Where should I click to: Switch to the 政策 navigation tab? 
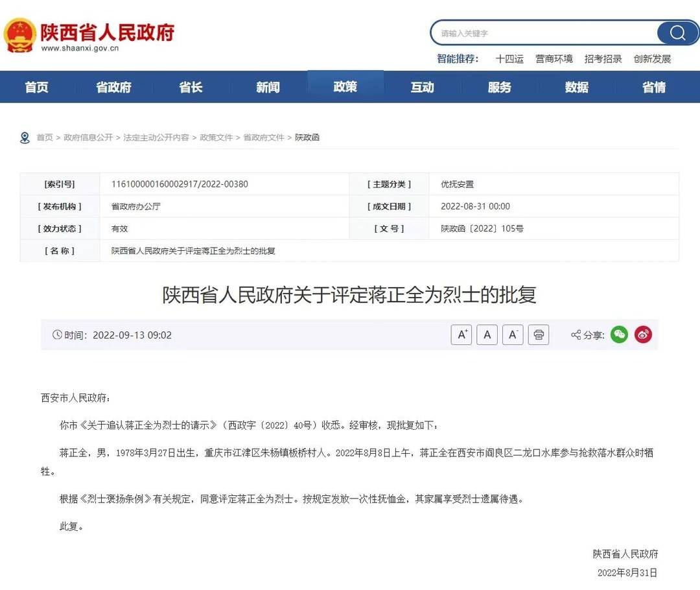[344, 87]
